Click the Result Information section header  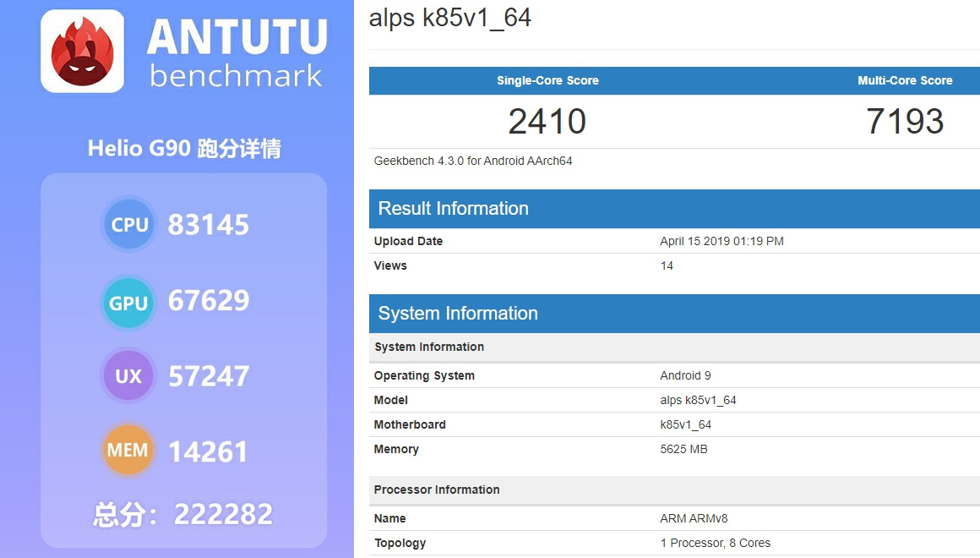pyautogui.click(x=674, y=208)
